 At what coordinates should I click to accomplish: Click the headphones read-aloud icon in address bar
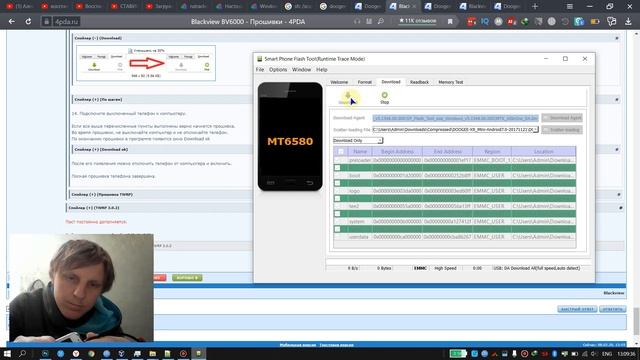point(357,21)
